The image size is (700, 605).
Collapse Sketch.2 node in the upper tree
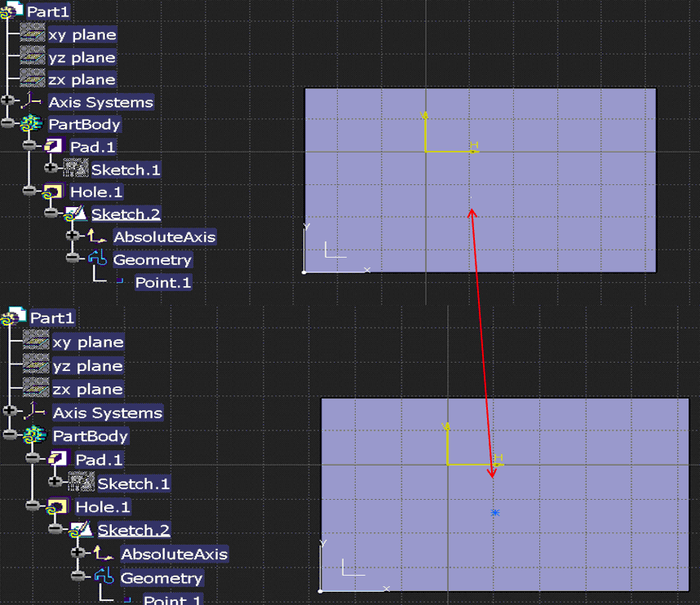[51, 213]
